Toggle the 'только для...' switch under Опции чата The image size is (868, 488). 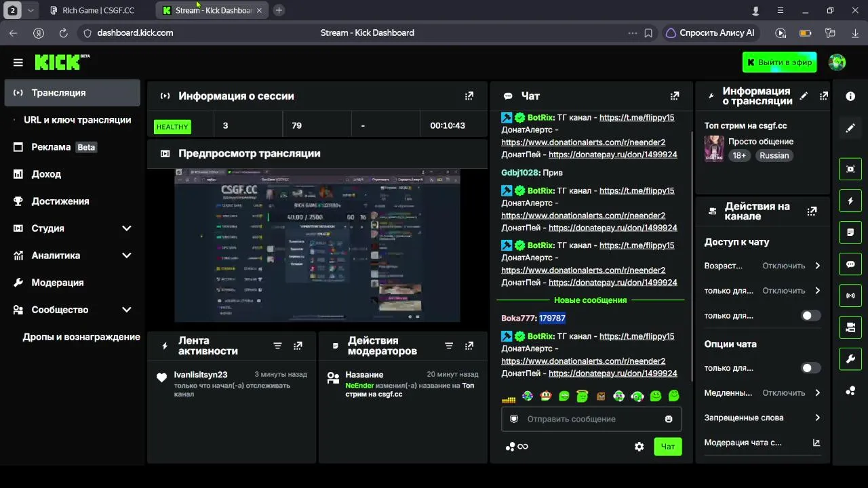click(x=811, y=368)
